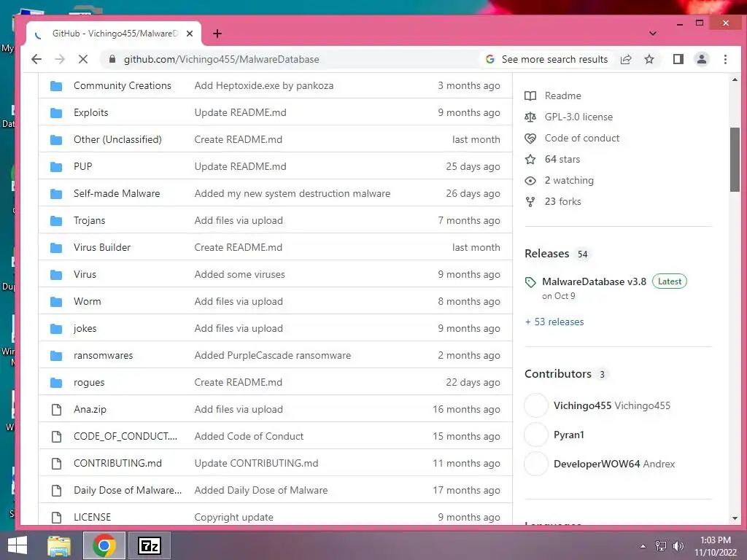747x560 pixels.
Task: Open the Contributors 3 heading
Action: pos(566,374)
